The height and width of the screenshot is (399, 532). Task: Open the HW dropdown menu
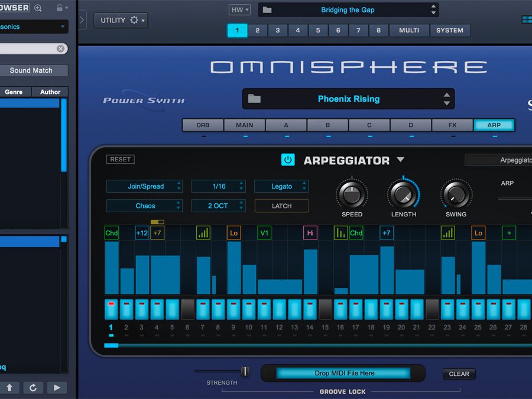(239, 10)
